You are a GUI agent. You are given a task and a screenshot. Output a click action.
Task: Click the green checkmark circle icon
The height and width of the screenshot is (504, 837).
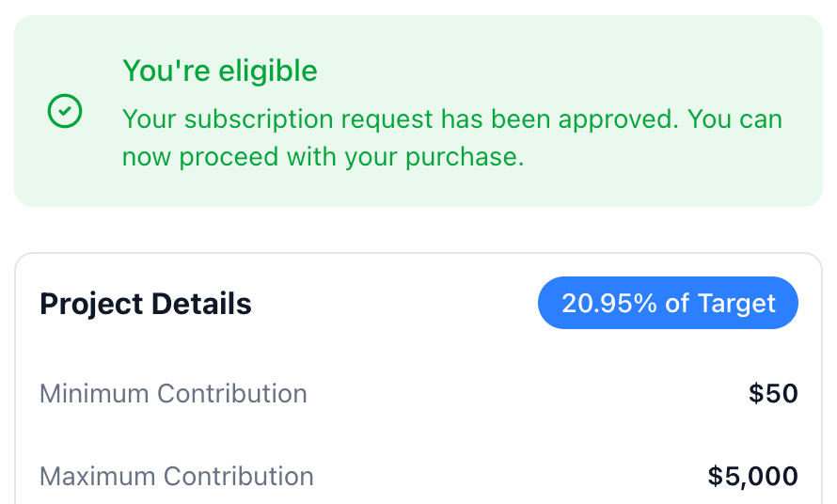(x=65, y=111)
